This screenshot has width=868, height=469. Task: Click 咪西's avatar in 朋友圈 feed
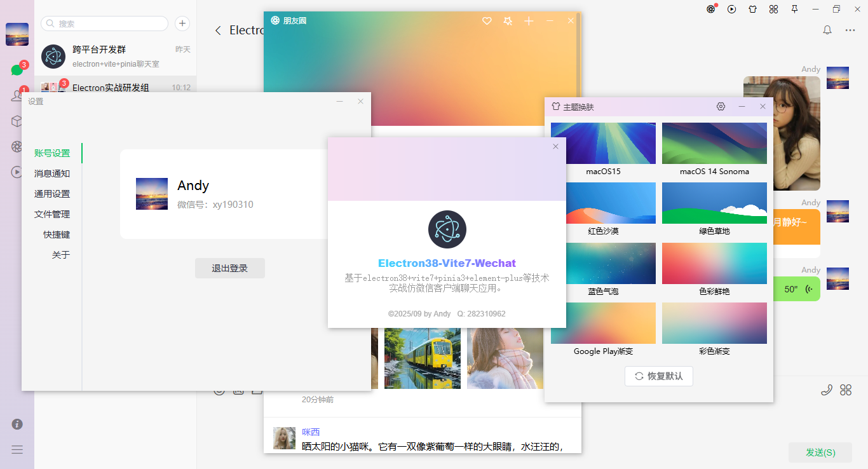tap(284, 438)
